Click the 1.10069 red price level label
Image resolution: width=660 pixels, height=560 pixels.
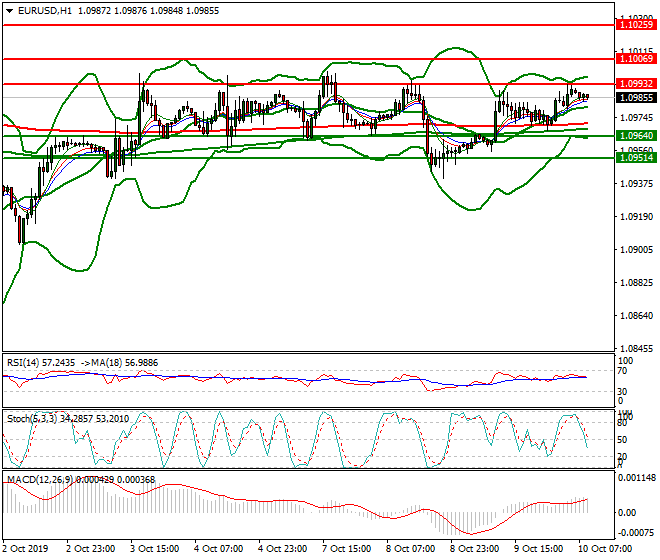click(636, 59)
